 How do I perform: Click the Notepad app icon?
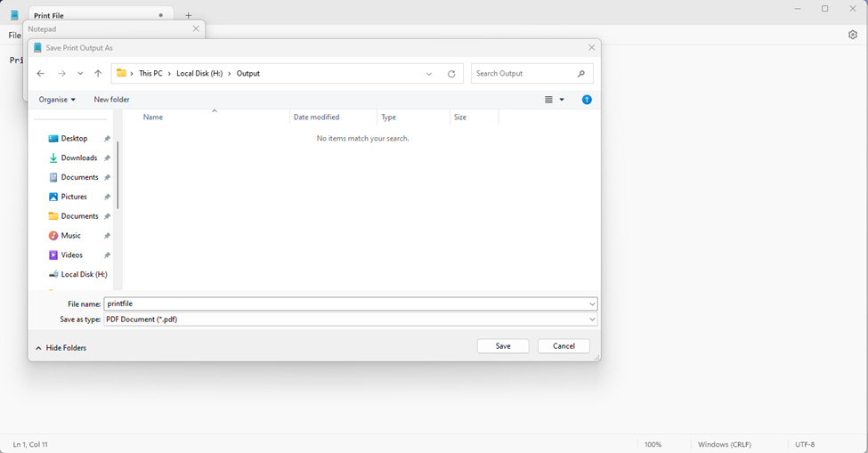pos(14,15)
